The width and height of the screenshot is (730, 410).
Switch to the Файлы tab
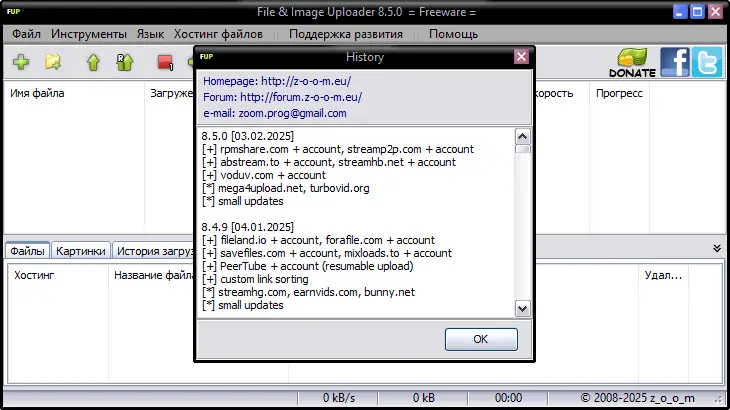click(x=27, y=251)
